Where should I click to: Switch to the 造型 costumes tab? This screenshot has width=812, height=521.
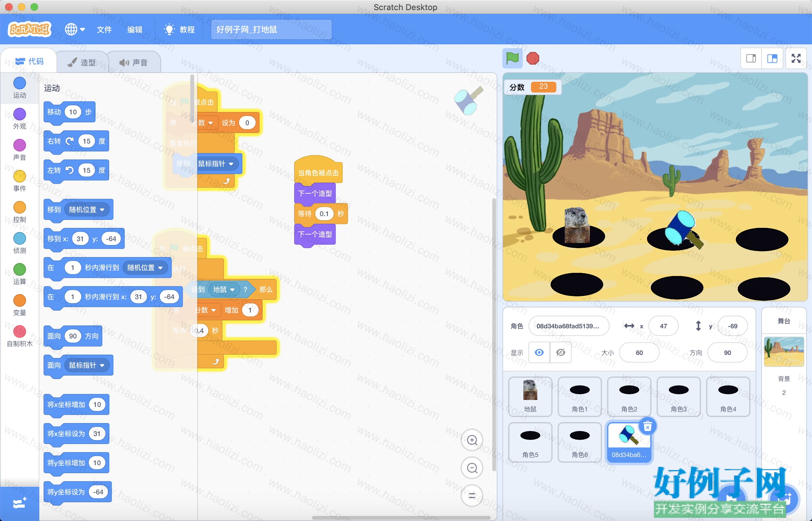pos(82,62)
